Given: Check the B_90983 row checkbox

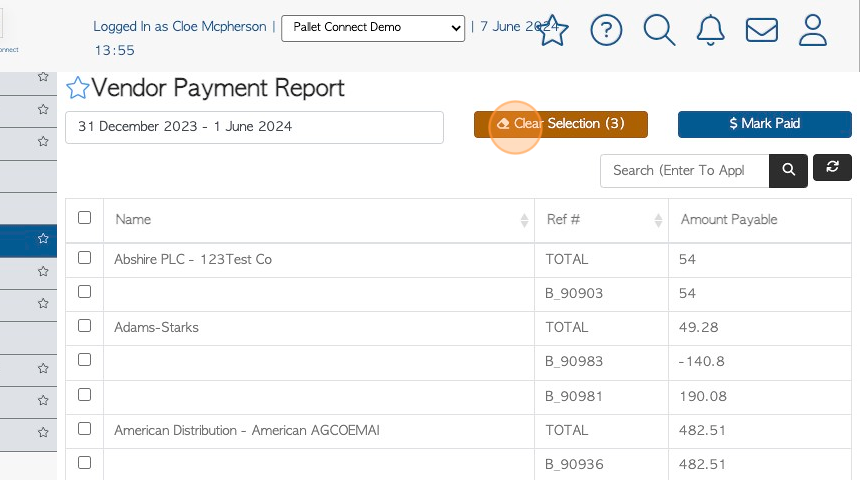Looking at the screenshot, I should coord(84,360).
